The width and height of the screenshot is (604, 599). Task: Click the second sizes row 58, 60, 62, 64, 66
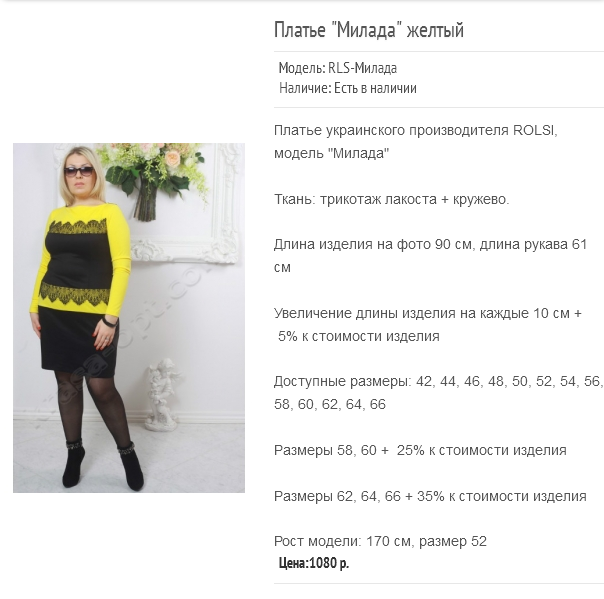(x=330, y=404)
